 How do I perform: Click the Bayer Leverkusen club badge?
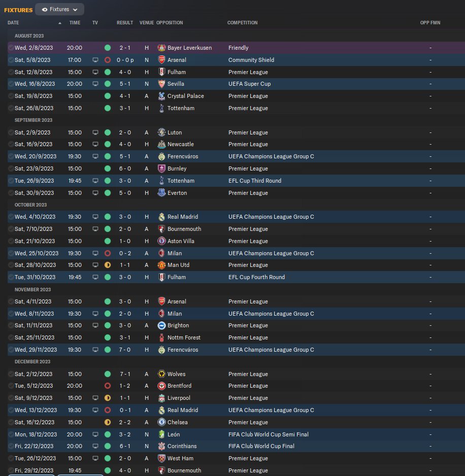[161, 48]
